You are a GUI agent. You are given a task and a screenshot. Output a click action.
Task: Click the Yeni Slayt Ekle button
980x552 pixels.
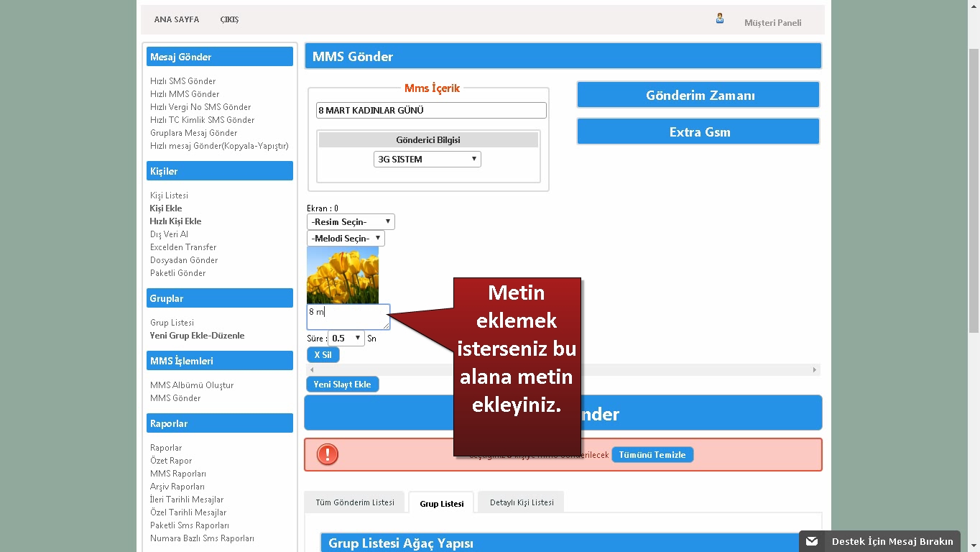(342, 385)
